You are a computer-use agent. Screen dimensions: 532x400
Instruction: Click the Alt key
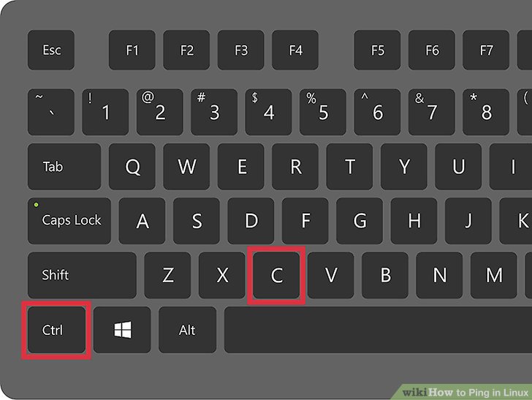[188, 330]
